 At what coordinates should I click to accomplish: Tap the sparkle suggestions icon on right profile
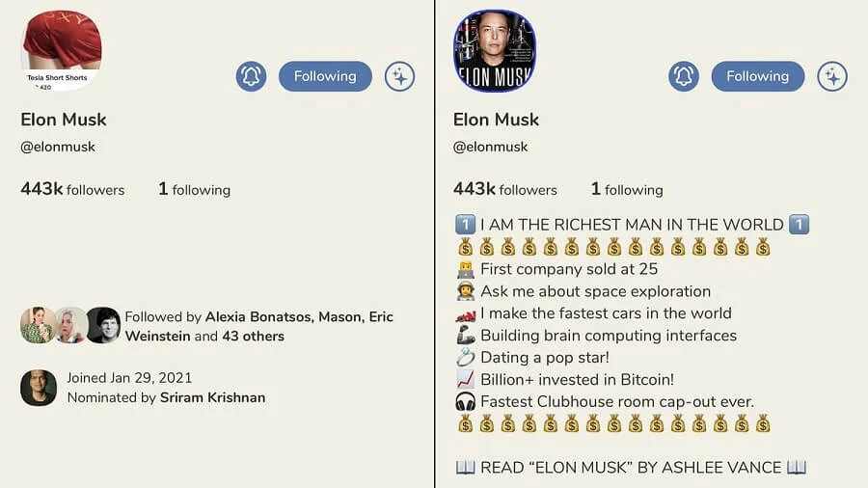832,76
